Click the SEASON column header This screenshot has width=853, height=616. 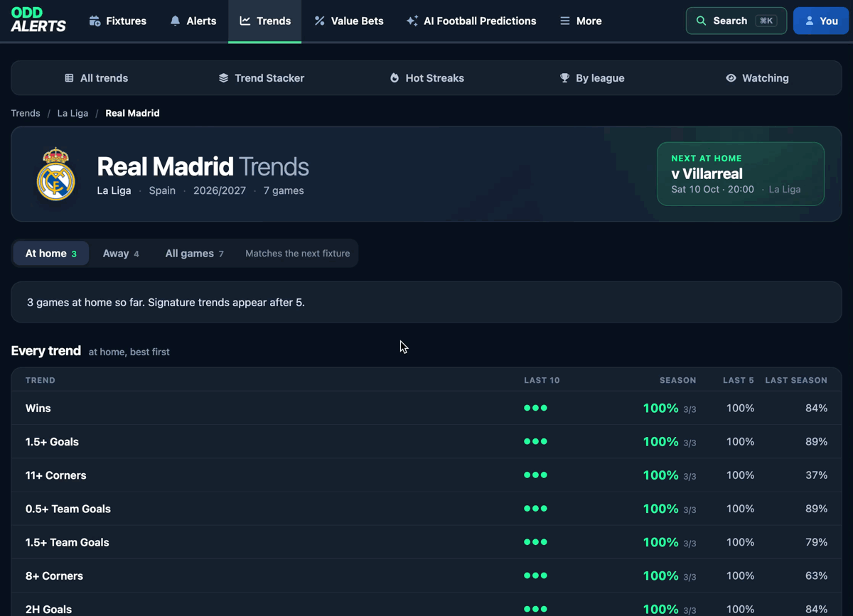[677, 380]
